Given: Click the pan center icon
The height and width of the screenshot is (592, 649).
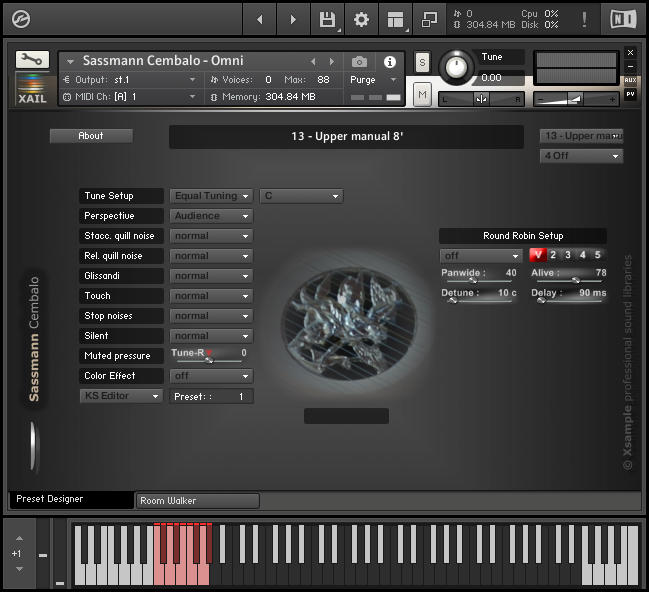Looking at the screenshot, I should point(481,99).
